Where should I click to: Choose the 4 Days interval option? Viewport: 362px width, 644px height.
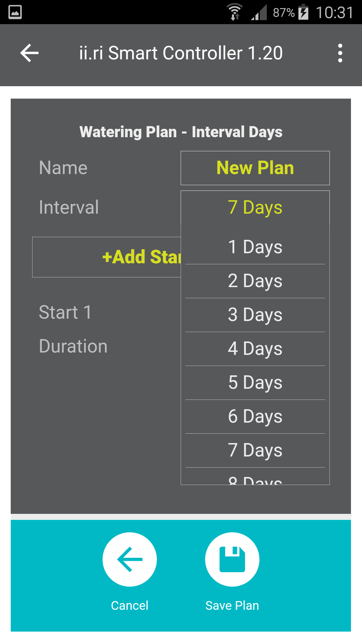[x=255, y=349]
